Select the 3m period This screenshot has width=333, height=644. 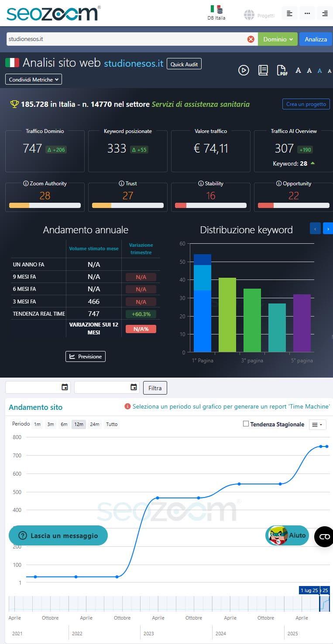[51, 424]
